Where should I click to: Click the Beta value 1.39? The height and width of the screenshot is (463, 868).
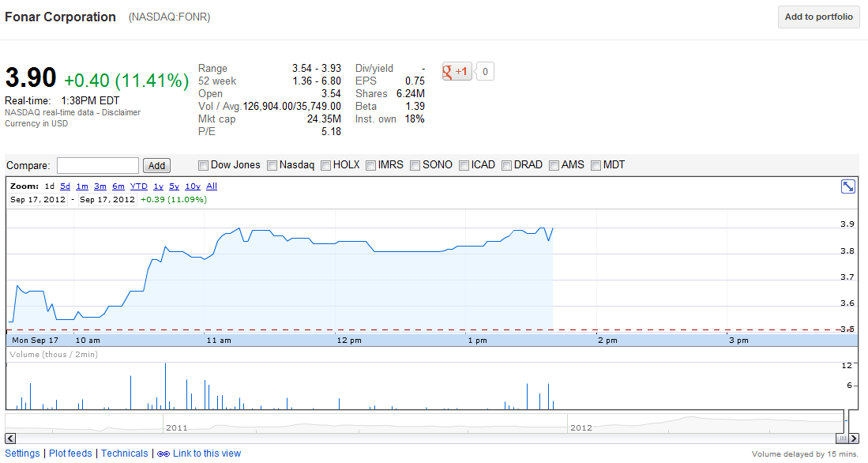415,107
